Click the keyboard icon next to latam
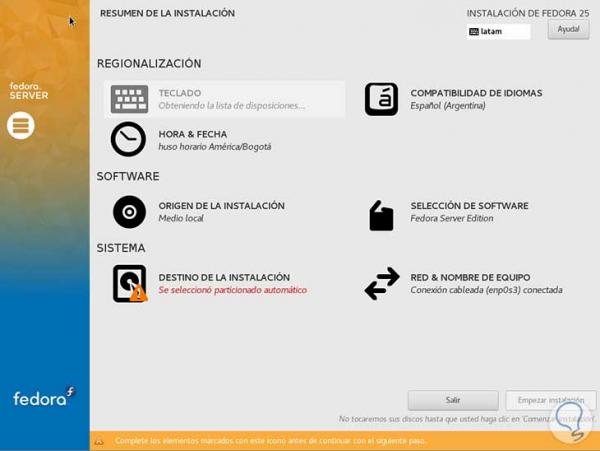This screenshot has width=600, height=451. pos(474,32)
